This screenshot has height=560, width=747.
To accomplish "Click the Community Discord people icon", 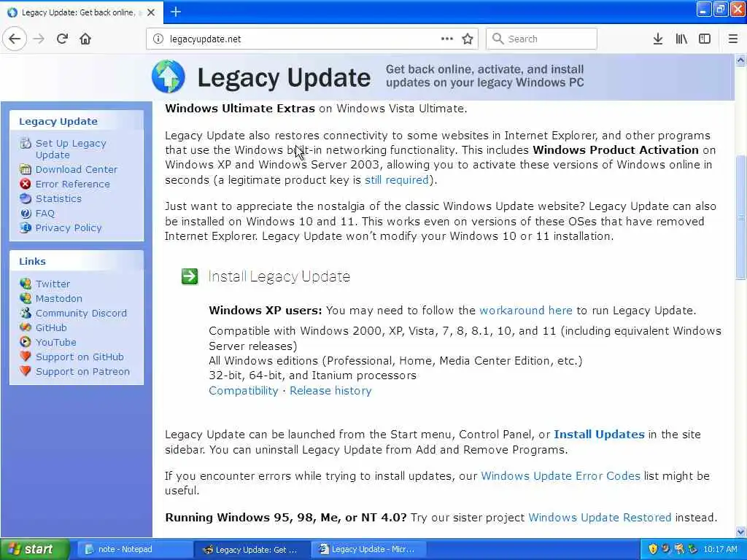I will [26, 313].
